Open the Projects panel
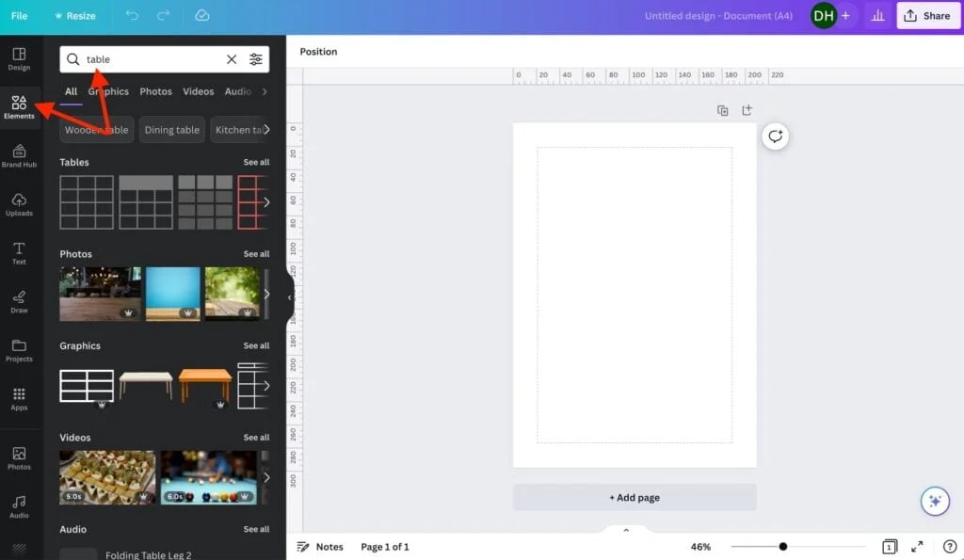The image size is (964, 560). pyautogui.click(x=19, y=351)
